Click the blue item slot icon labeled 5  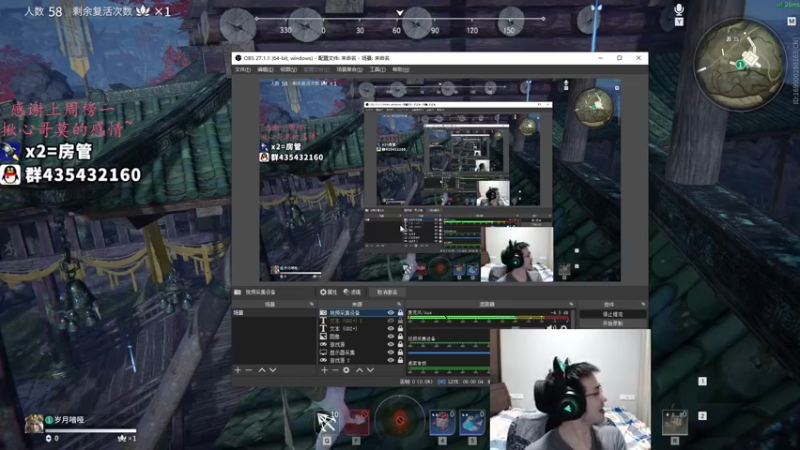click(x=472, y=422)
